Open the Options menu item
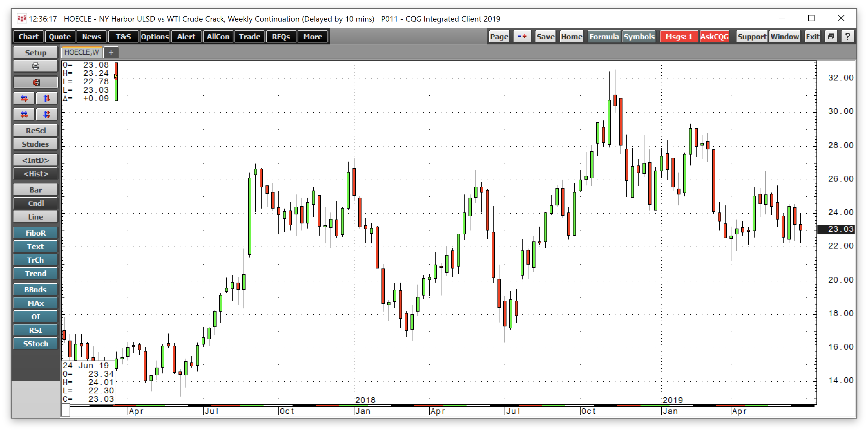This screenshot has height=432, width=868. [x=155, y=36]
